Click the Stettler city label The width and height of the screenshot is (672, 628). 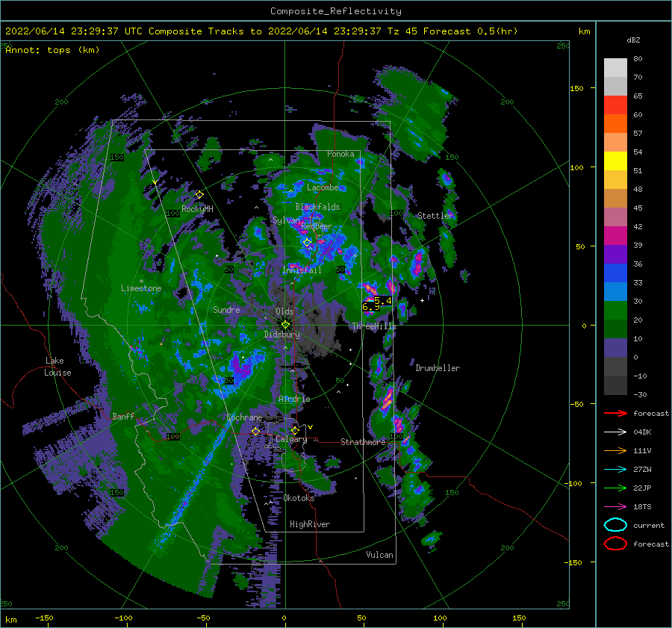[x=435, y=216]
